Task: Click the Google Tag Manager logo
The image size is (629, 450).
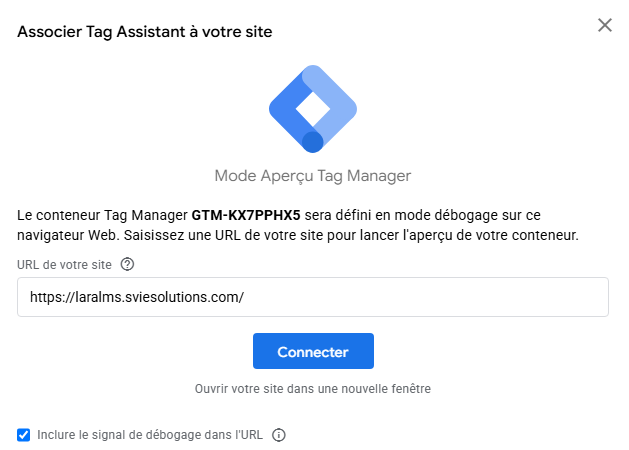Action: click(313, 109)
